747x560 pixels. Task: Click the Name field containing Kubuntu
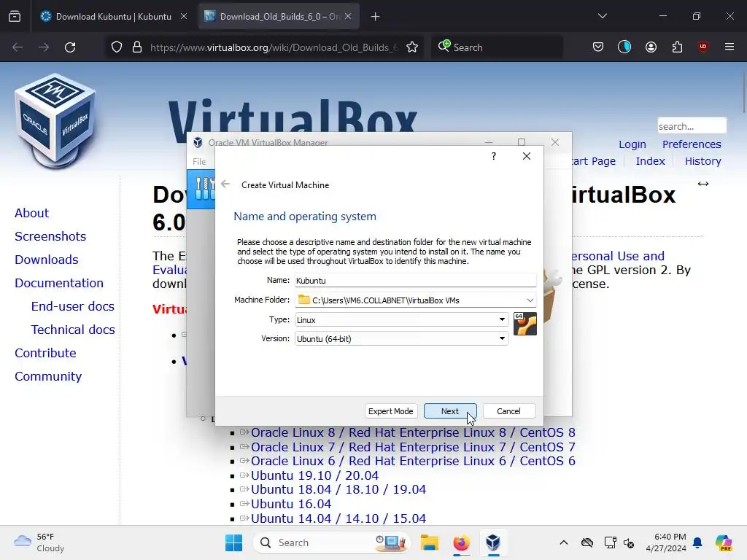(x=415, y=281)
